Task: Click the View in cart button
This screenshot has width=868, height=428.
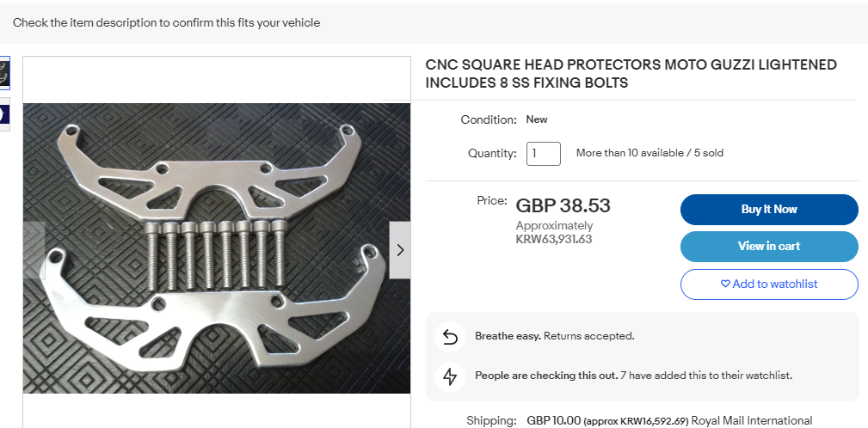Action: [769, 247]
